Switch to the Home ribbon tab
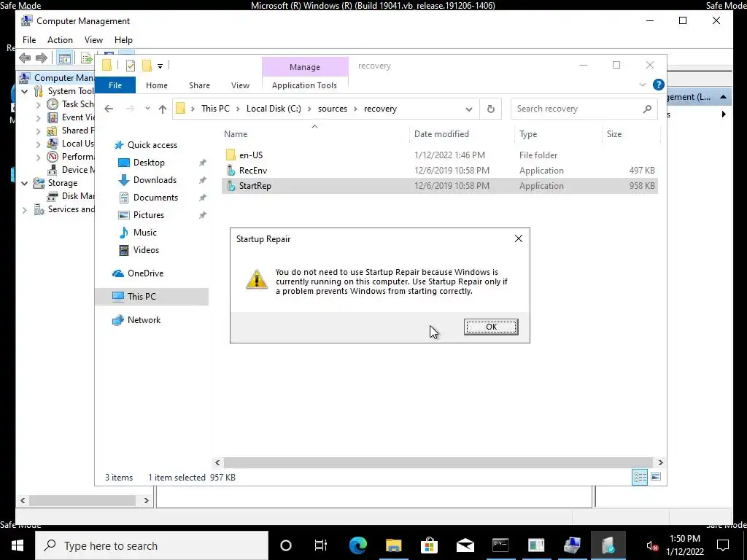 click(157, 85)
